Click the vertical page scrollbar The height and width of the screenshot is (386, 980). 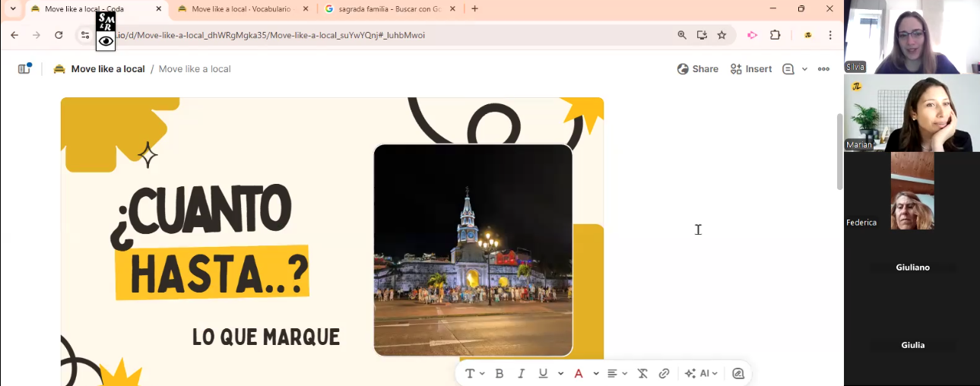click(x=839, y=152)
